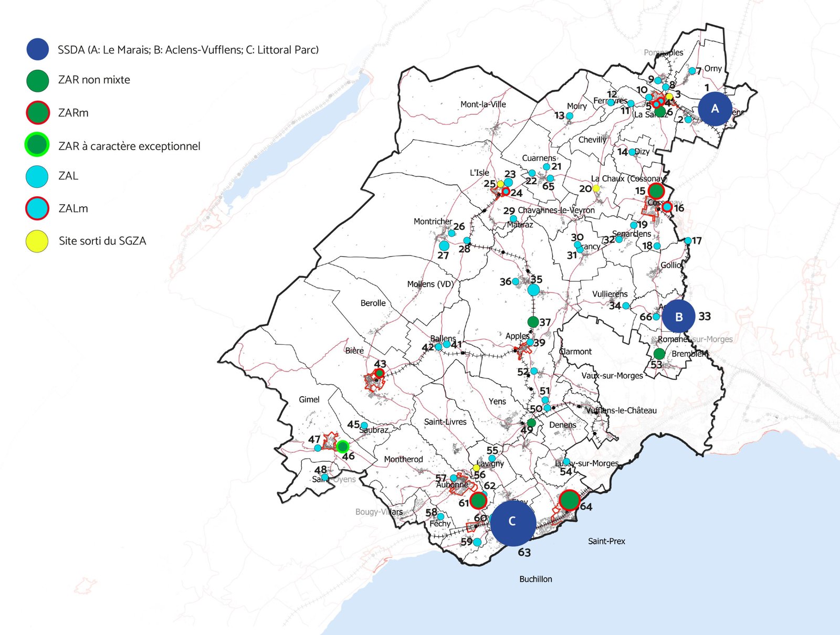Select the Buchillon place label
The image size is (840, 635).
click(535, 579)
